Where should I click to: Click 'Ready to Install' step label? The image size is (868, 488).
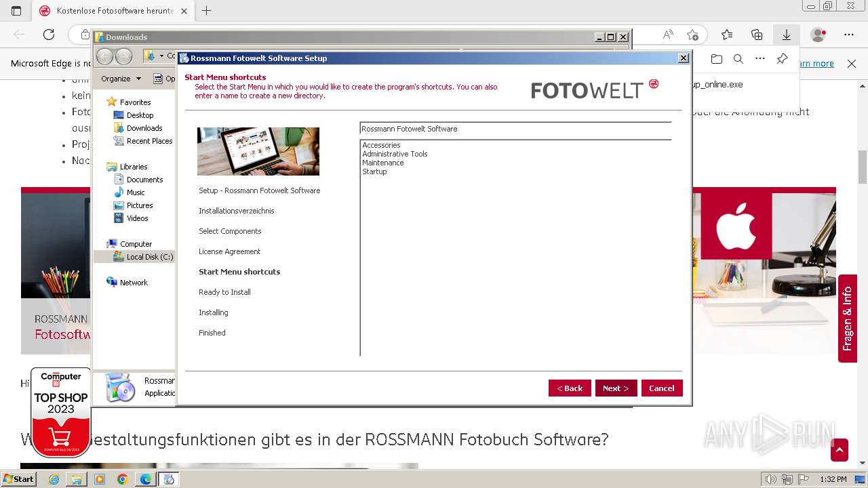tap(224, 292)
